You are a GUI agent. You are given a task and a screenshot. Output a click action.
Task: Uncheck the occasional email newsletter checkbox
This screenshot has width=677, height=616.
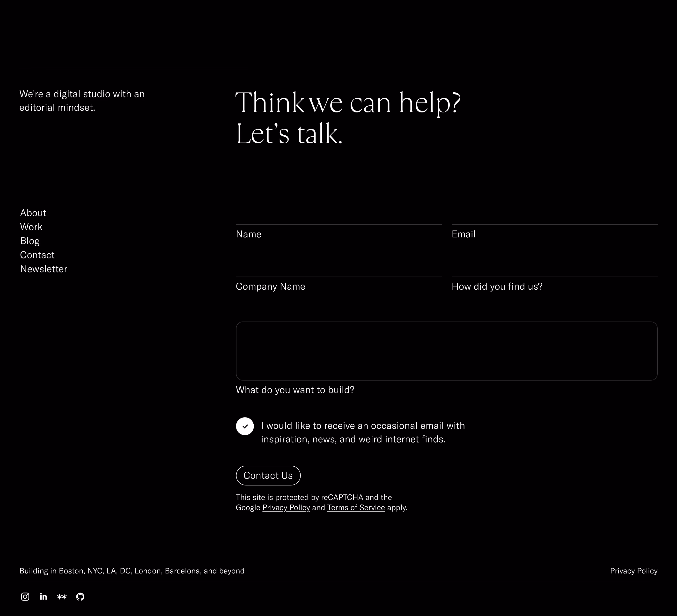pyautogui.click(x=245, y=426)
